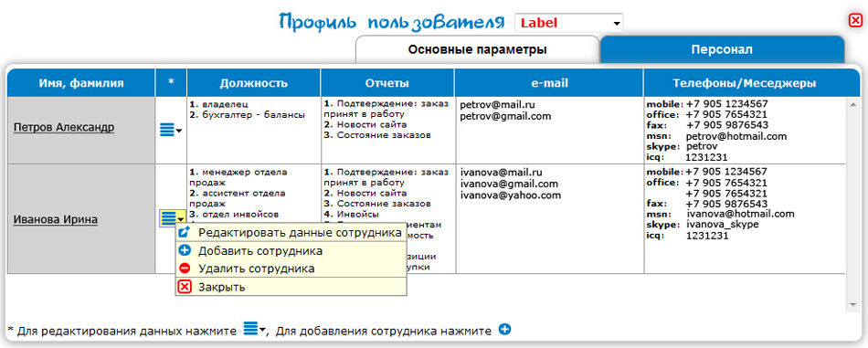
Task: Click the Должность column header
Action: coord(253,83)
